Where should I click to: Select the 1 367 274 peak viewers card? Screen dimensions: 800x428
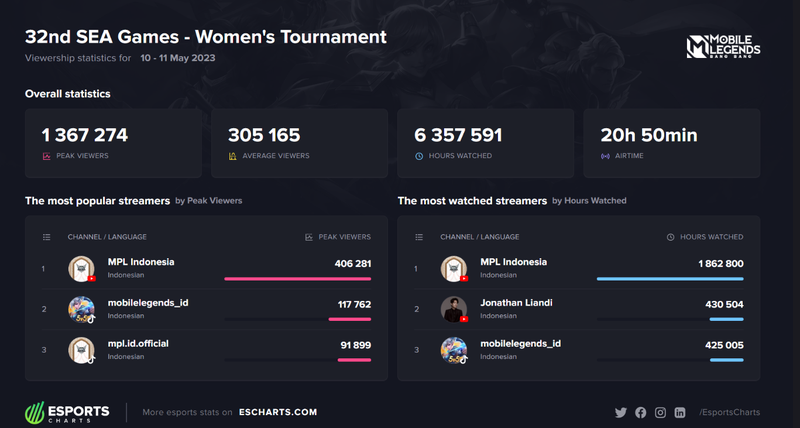click(x=113, y=143)
